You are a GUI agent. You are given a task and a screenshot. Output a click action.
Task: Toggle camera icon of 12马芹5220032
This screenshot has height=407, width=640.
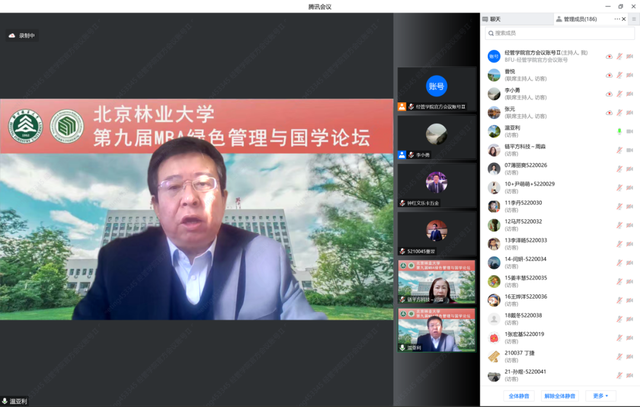(630, 225)
